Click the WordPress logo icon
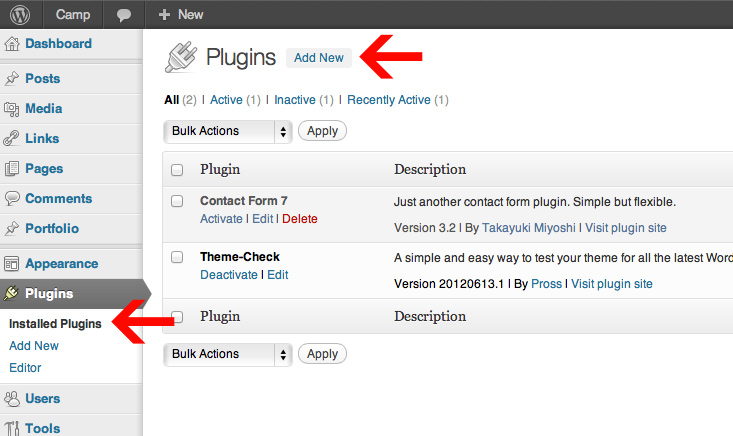 [22, 15]
